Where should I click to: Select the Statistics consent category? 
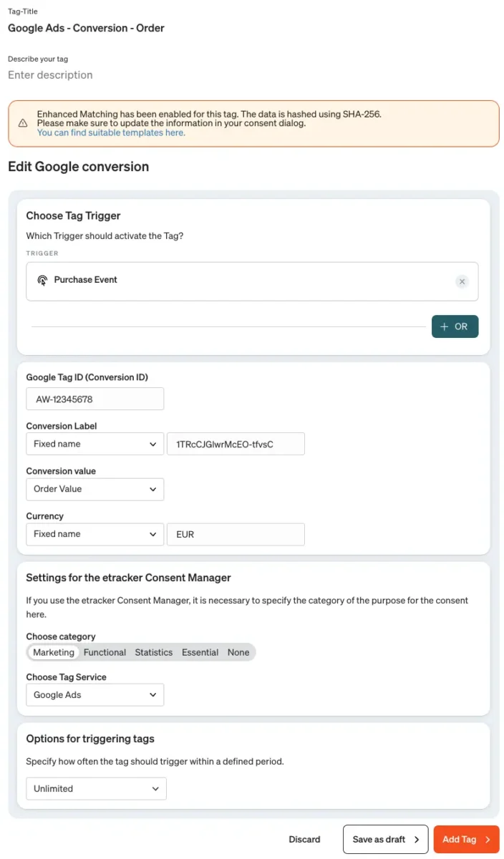[x=154, y=652]
